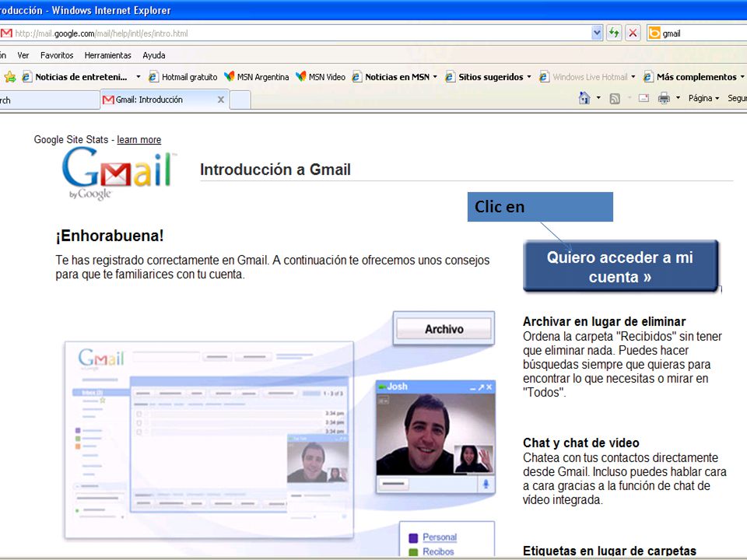747x560 pixels.
Task: Click the Home page icon
Action: tap(584, 98)
